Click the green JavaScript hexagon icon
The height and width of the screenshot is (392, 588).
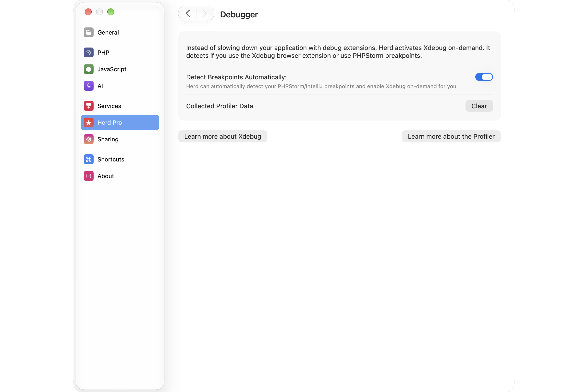click(88, 69)
